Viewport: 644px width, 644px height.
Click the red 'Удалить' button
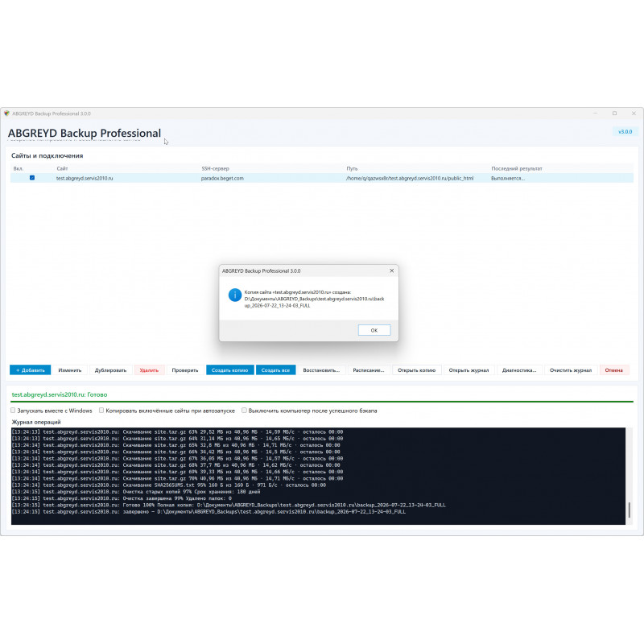click(x=149, y=370)
